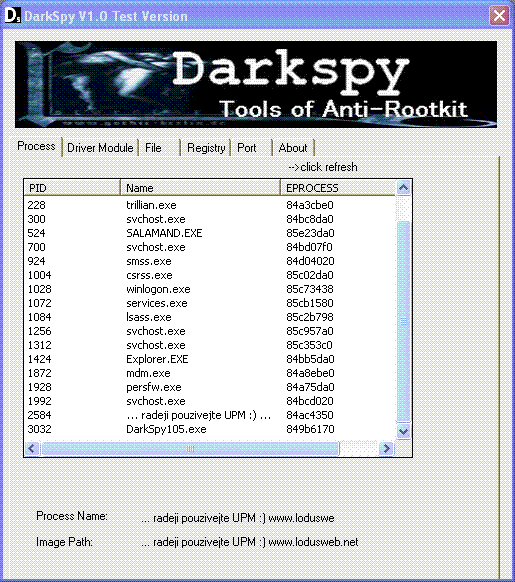Sort by the EPROCESS column header
The image size is (515, 582).
click(338, 188)
